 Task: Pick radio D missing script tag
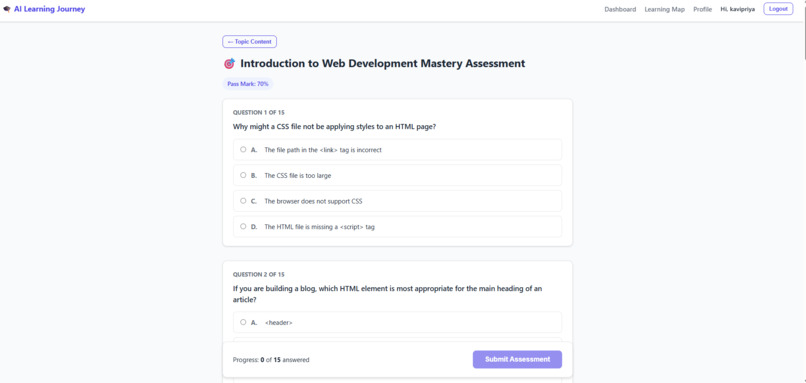(x=243, y=226)
